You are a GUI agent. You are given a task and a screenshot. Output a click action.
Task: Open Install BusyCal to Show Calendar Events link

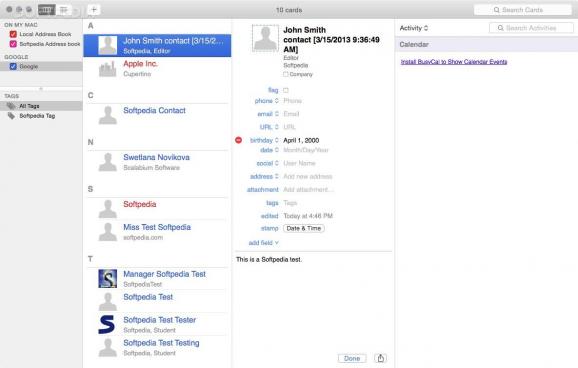coord(454,62)
